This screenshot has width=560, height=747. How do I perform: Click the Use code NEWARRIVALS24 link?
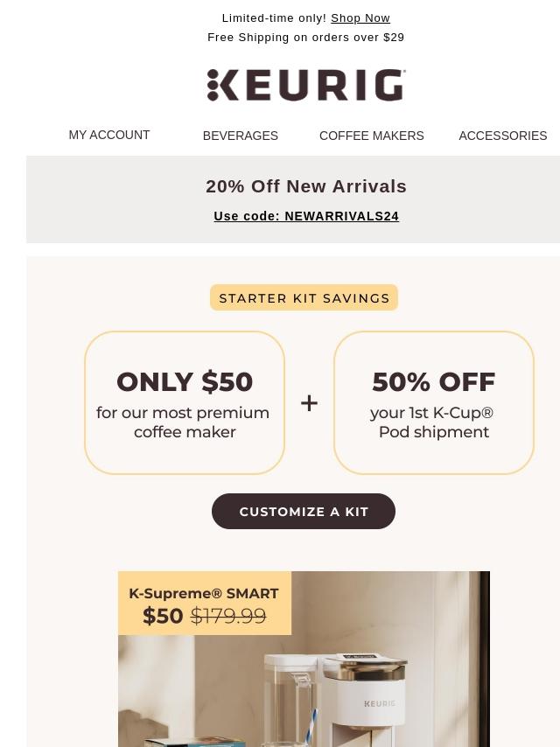(x=306, y=216)
